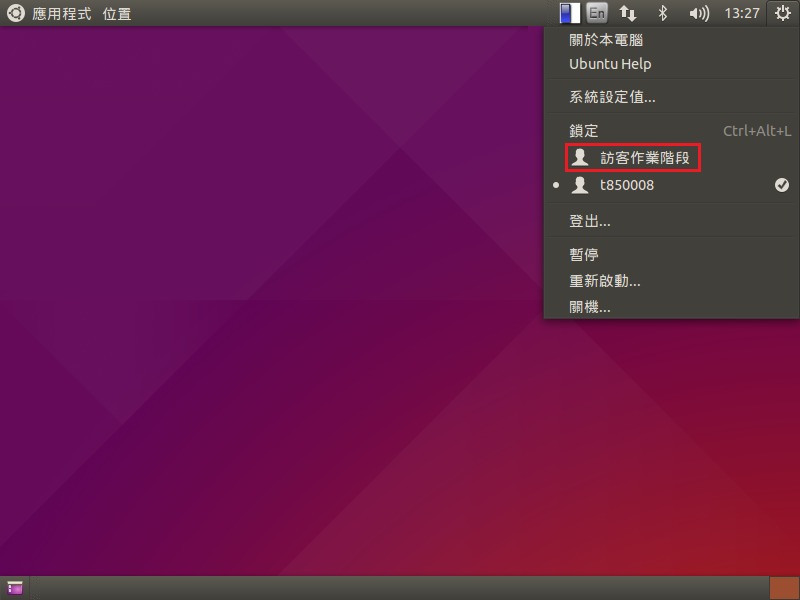The width and height of the screenshot is (800, 600).
Task: Open Ubuntu Help
Action: (x=610, y=64)
